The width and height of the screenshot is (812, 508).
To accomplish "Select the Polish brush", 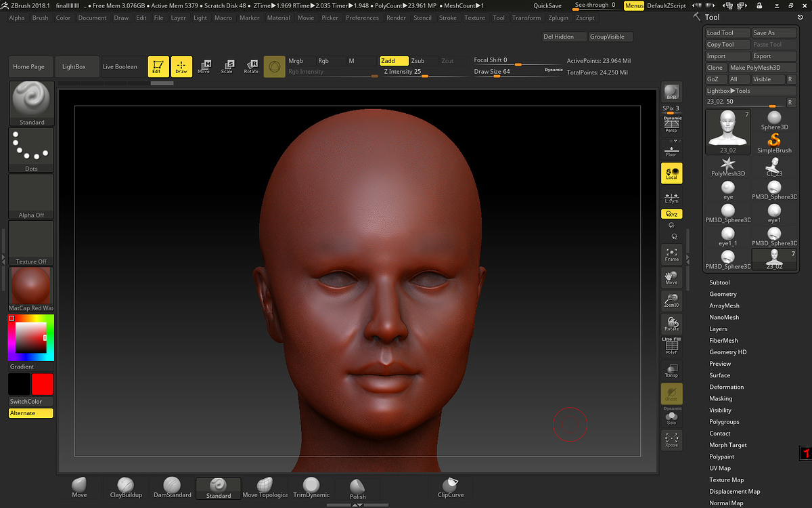I will pyautogui.click(x=358, y=489).
